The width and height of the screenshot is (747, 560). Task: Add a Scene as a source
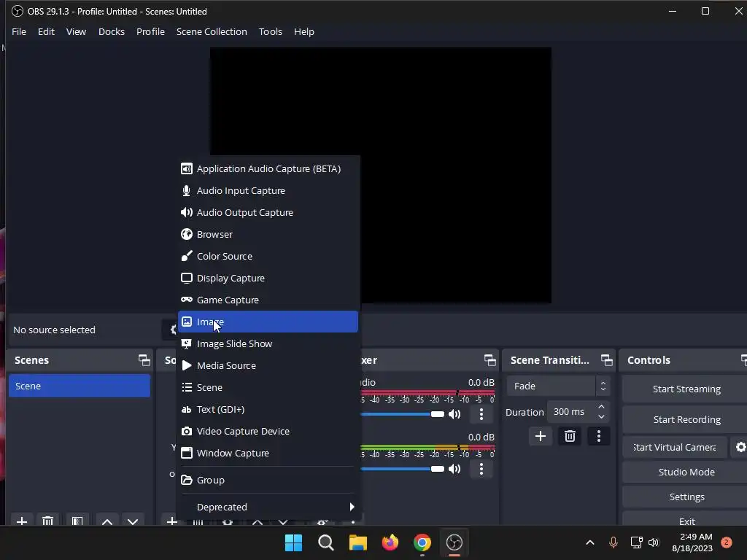tap(268, 388)
